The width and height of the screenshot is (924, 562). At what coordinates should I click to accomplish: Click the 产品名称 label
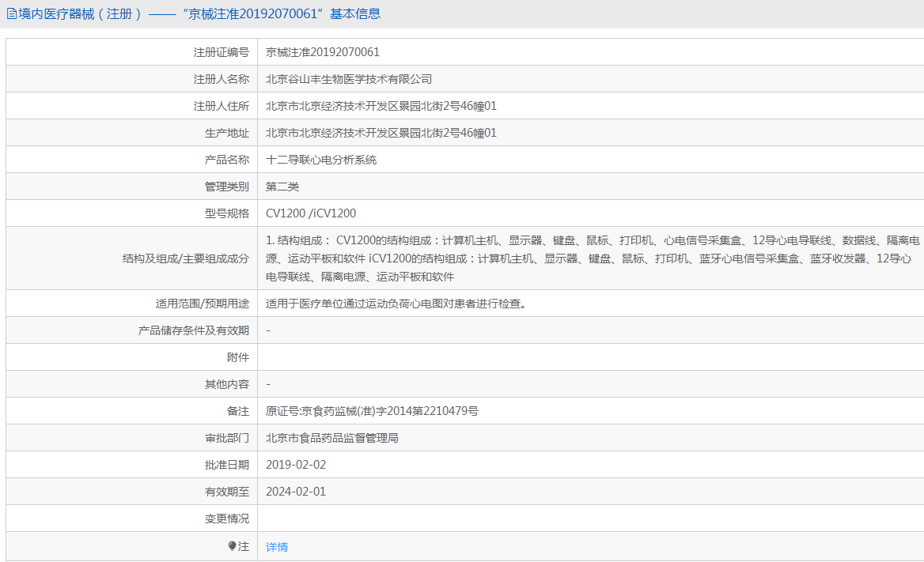point(227,160)
